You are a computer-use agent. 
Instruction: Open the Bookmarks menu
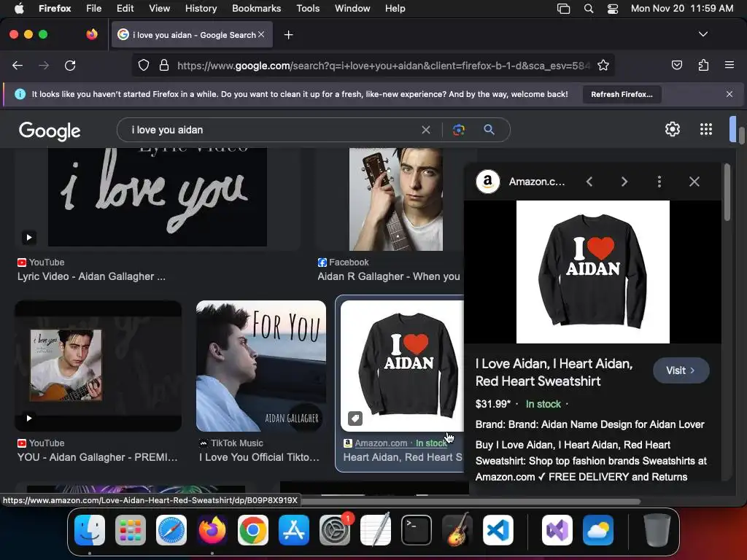pyautogui.click(x=256, y=8)
